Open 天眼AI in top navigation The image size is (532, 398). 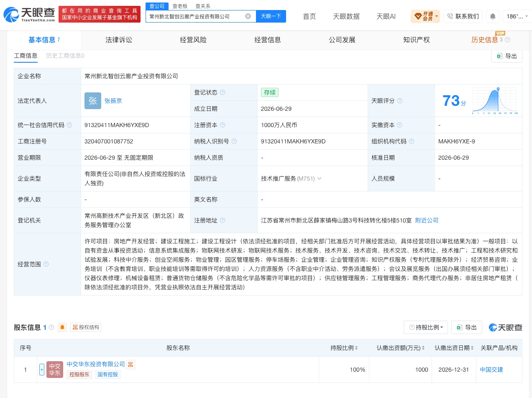click(x=386, y=16)
